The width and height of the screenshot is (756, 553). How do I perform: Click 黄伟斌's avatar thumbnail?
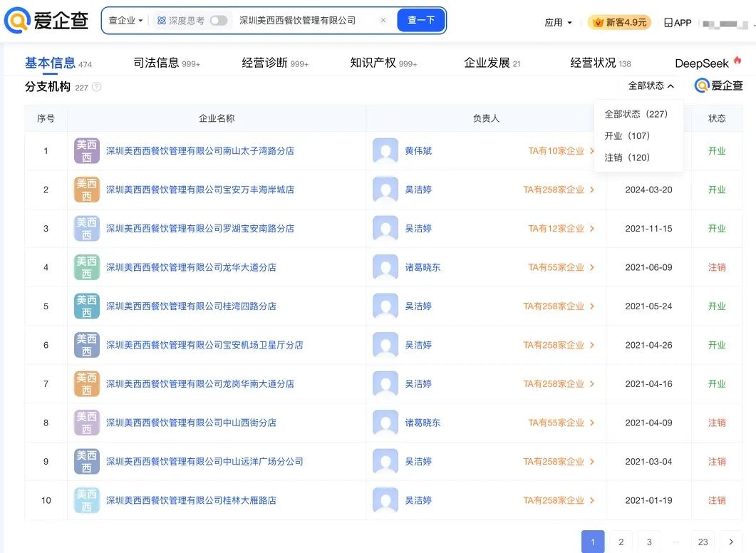pyautogui.click(x=385, y=150)
